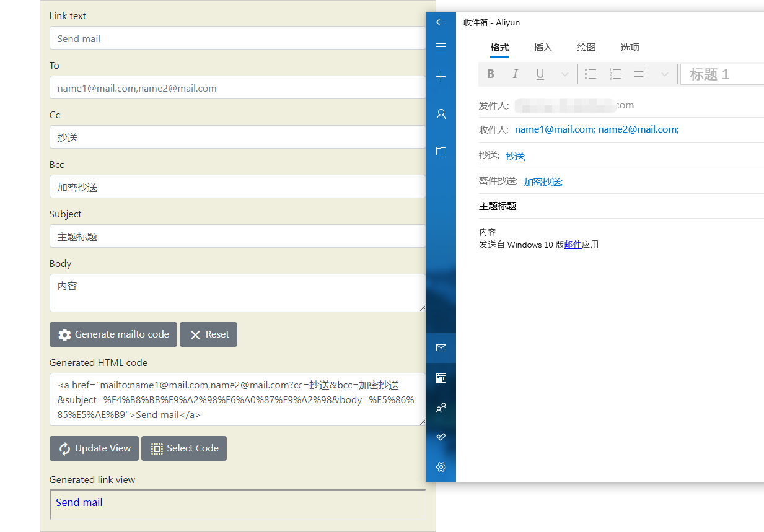The width and height of the screenshot is (764, 532).
Task: Collapse the navigation pane with hamburger icon
Action: (441, 46)
